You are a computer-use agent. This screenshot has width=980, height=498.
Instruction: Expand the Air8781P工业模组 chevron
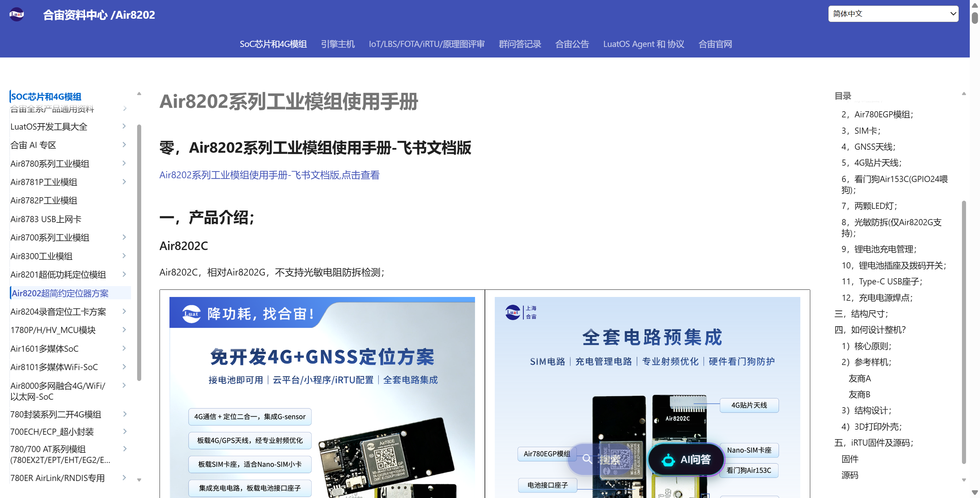point(124,182)
